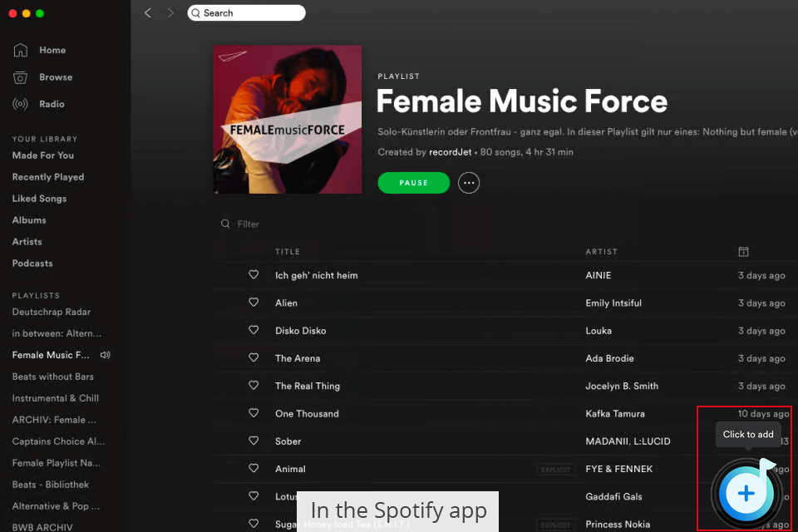798x532 pixels.
Task: Open the artist Ada Brodie
Action: pos(609,358)
